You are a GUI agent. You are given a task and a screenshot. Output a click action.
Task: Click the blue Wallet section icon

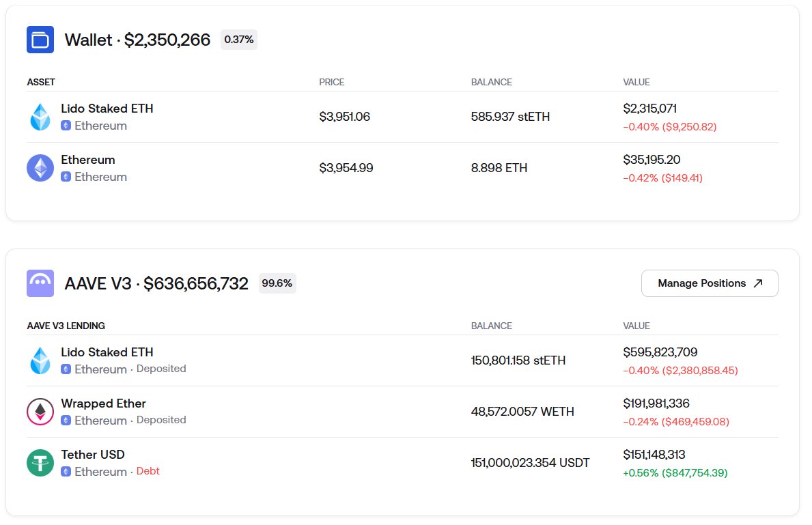pyautogui.click(x=40, y=40)
